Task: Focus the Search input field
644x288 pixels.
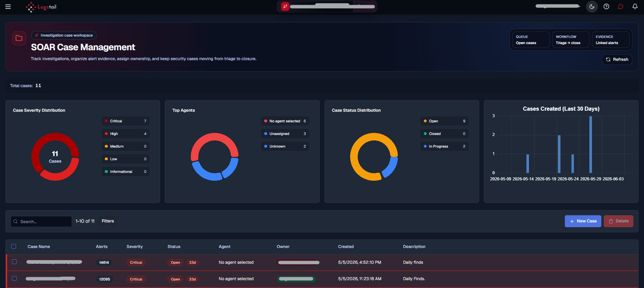Action: pos(41,221)
